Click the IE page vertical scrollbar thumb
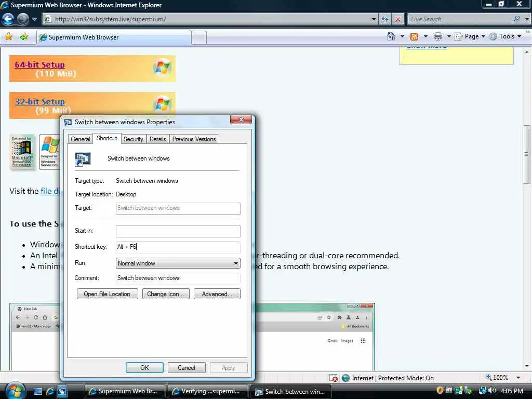Screen dimensions: 532x399 tap(526, 154)
